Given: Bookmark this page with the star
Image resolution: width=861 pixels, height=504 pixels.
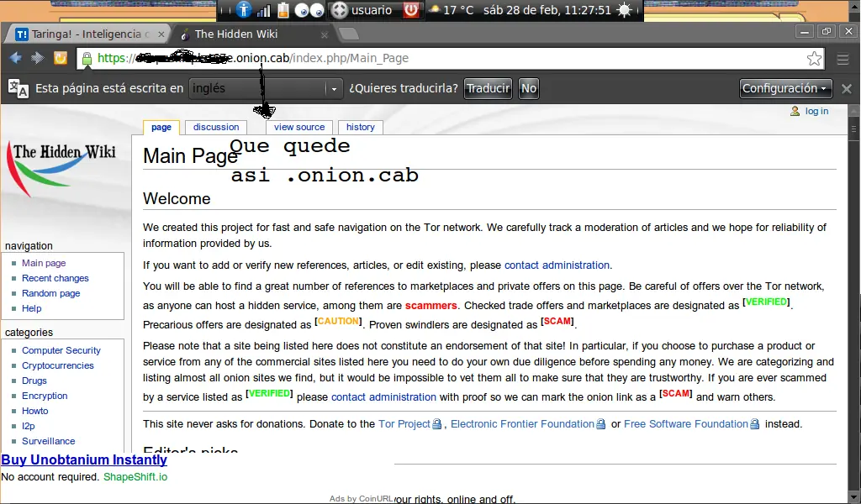Looking at the screenshot, I should tap(814, 58).
